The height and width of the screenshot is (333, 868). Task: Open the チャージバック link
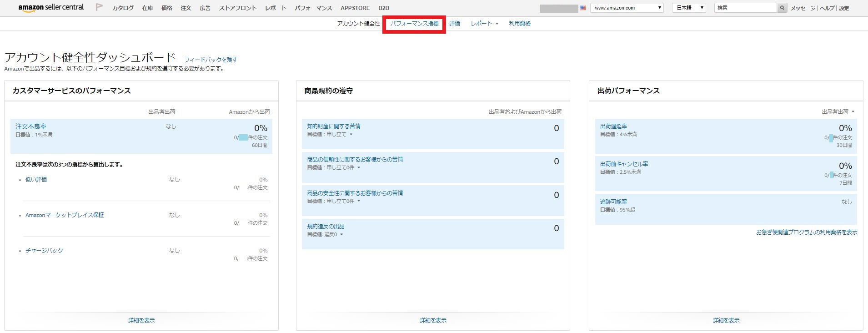44,251
